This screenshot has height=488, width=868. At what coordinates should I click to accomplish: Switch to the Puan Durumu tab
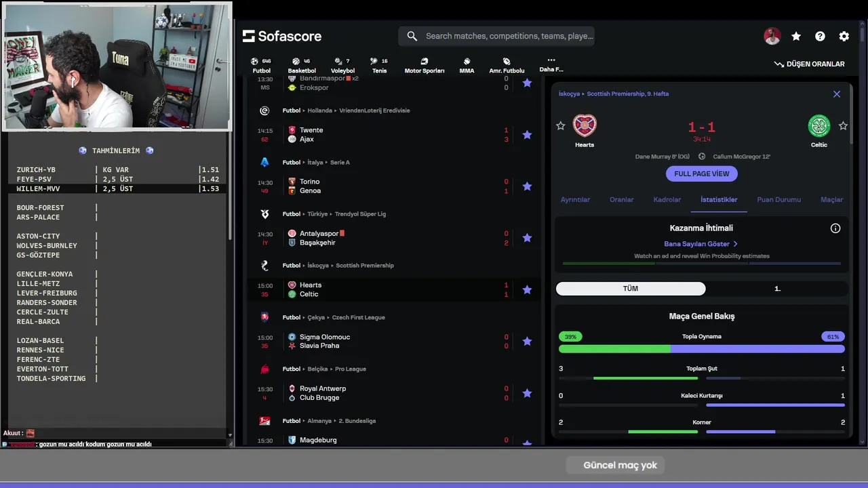tap(778, 200)
